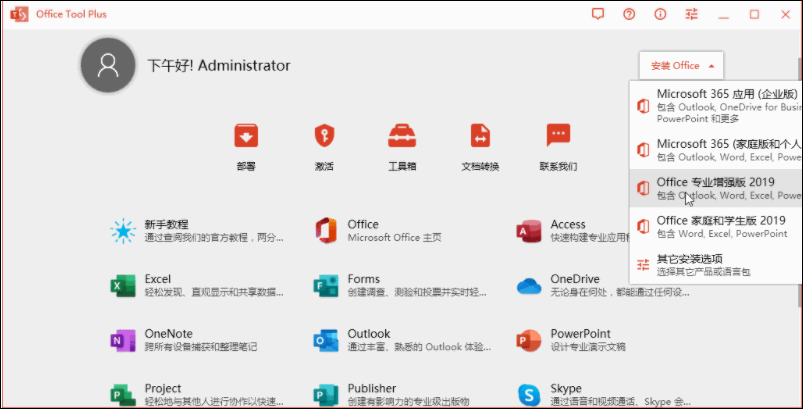Image resolution: width=803 pixels, height=409 pixels.
Task: Click the vertical scrollbar on right edge
Action: point(798,184)
